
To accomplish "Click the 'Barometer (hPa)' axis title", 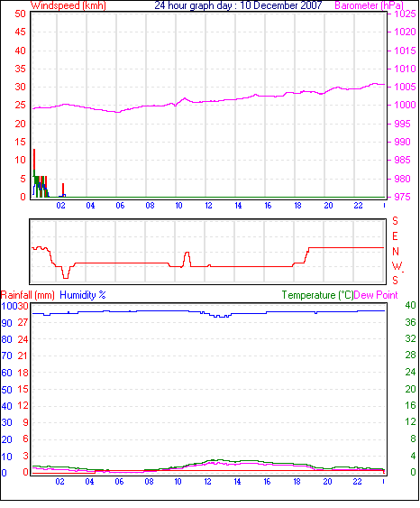I will coord(370,5).
